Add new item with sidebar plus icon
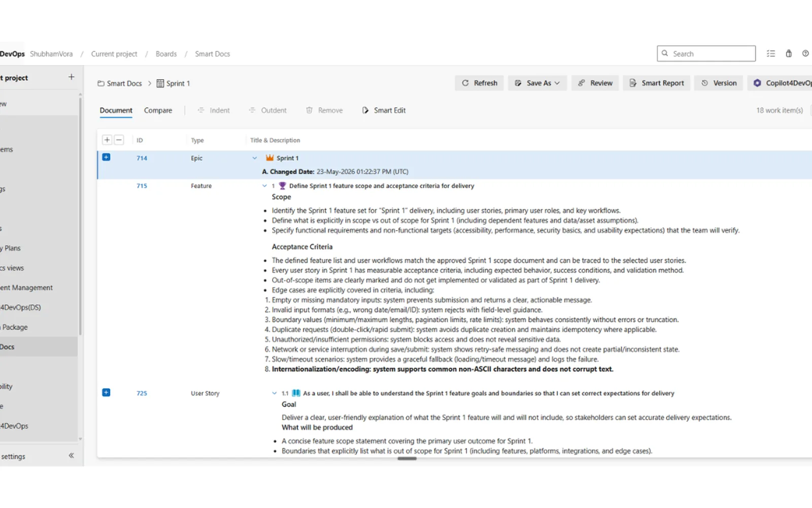The width and height of the screenshot is (812, 508). click(71, 77)
